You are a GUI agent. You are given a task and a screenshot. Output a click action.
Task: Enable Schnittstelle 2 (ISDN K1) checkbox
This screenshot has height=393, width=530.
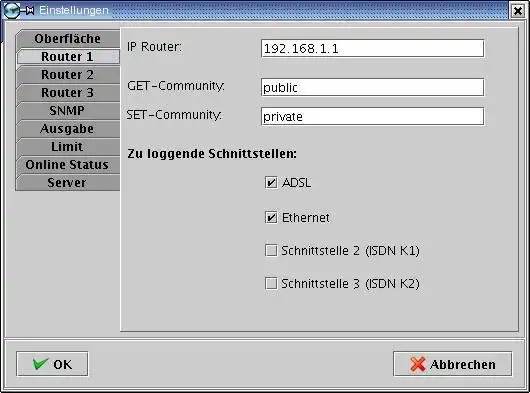click(x=271, y=251)
